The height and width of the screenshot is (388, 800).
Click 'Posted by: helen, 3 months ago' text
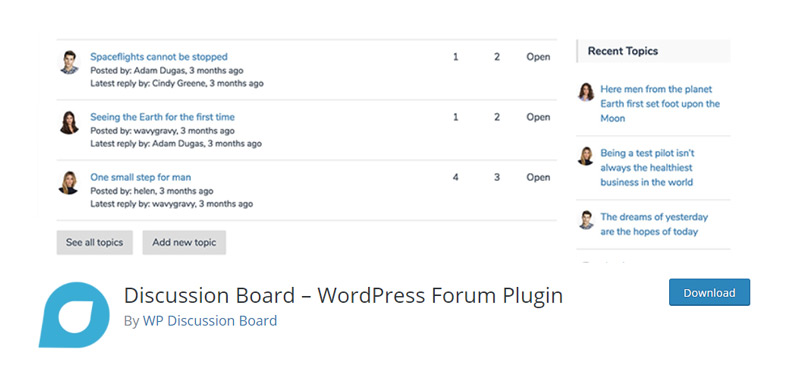(152, 191)
